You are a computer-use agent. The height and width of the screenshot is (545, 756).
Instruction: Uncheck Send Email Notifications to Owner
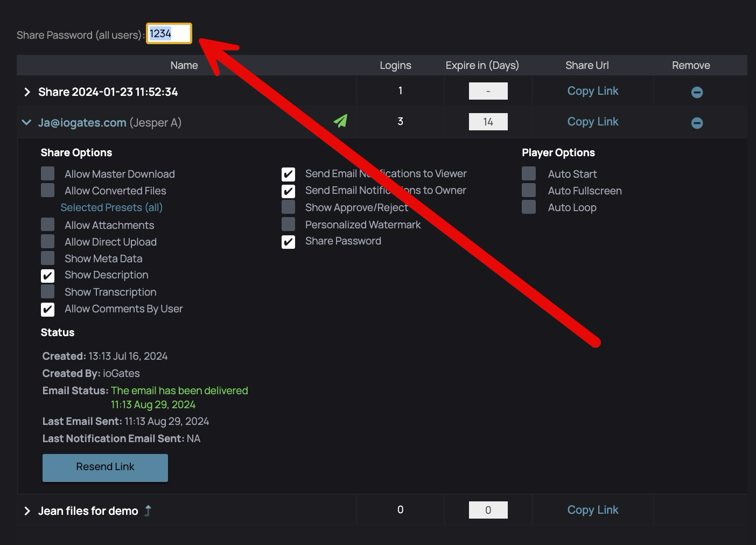pos(289,191)
